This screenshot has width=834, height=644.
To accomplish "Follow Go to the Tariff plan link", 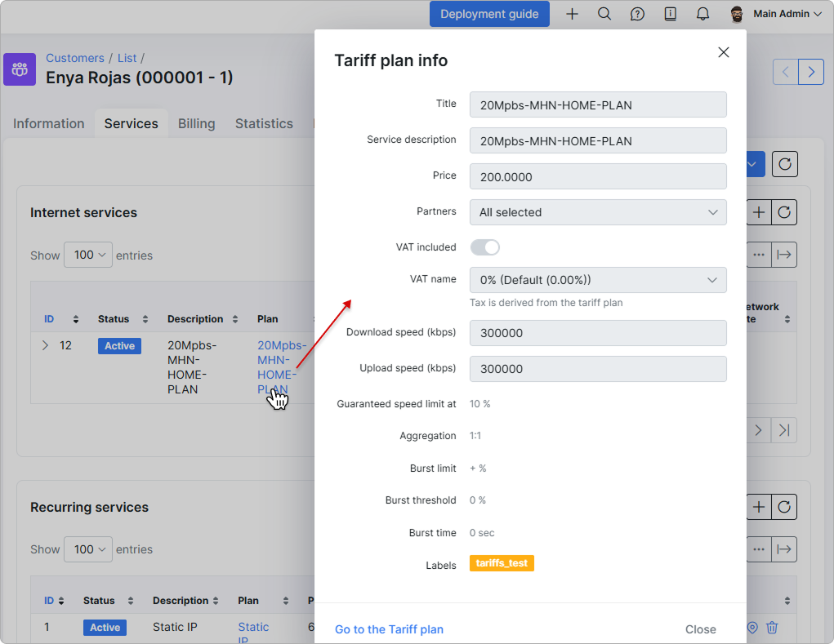I will pos(389,629).
